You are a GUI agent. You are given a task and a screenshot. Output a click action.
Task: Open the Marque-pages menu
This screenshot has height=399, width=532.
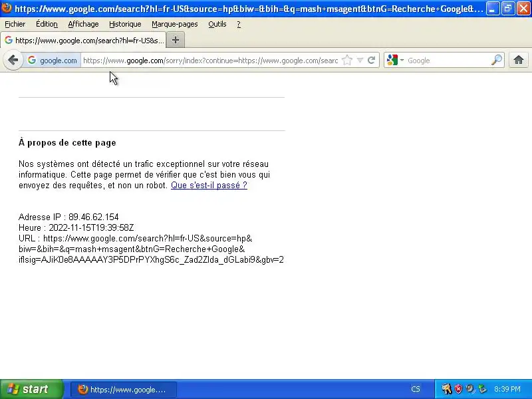pos(175,24)
